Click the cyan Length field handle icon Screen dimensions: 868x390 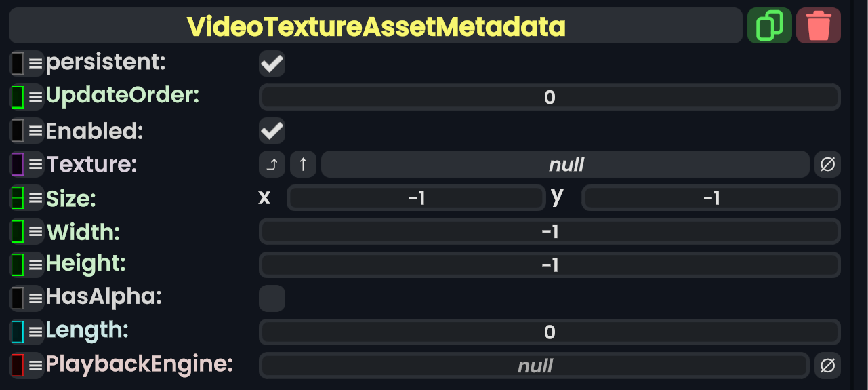[18, 332]
